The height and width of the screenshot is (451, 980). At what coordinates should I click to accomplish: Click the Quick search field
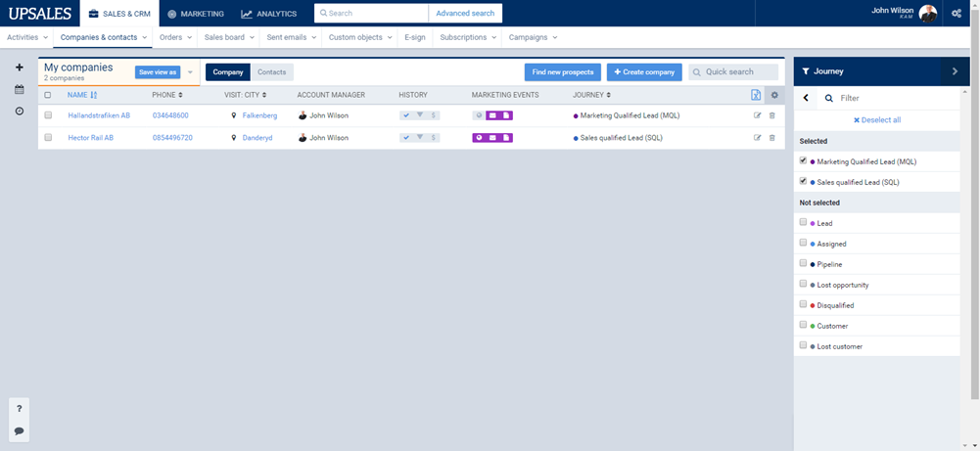pos(733,71)
